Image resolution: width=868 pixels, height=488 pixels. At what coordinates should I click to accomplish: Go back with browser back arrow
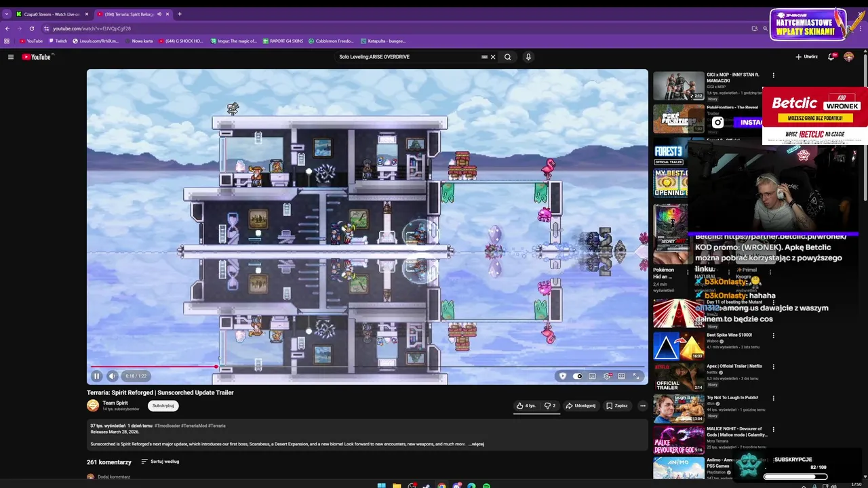[7, 28]
